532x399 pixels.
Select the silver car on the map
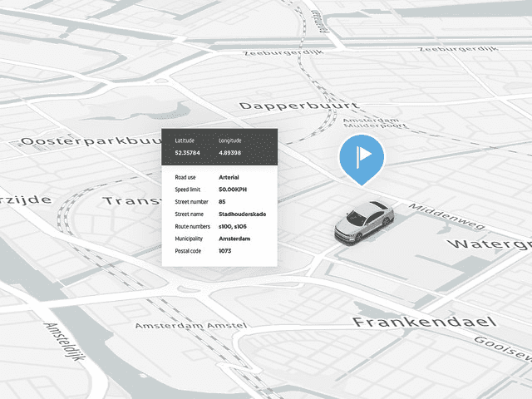[x=363, y=222]
